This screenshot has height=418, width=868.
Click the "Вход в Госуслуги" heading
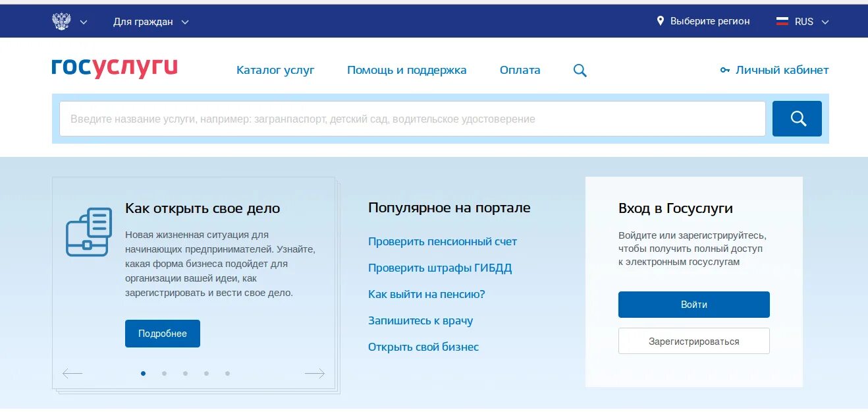point(676,208)
